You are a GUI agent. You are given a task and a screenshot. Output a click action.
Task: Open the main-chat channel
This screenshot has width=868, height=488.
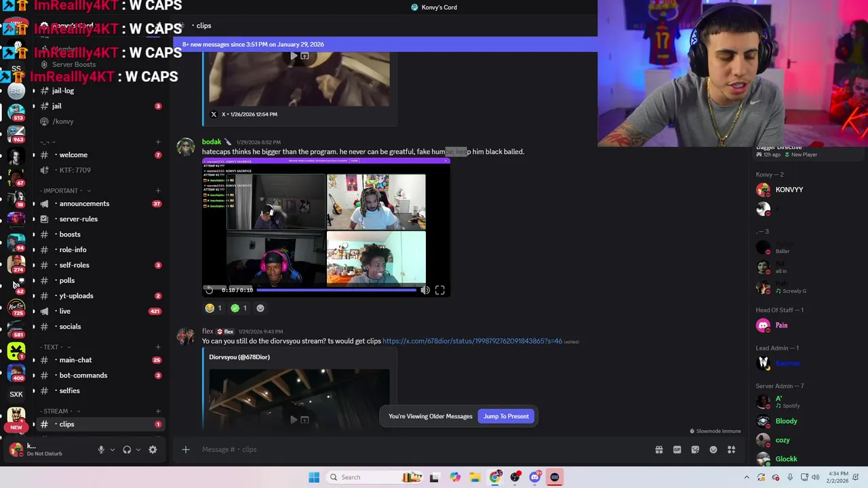(x=99, y=360)
